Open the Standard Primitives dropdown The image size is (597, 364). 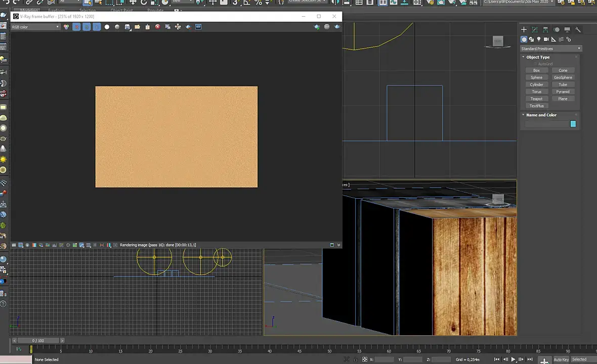551,49
